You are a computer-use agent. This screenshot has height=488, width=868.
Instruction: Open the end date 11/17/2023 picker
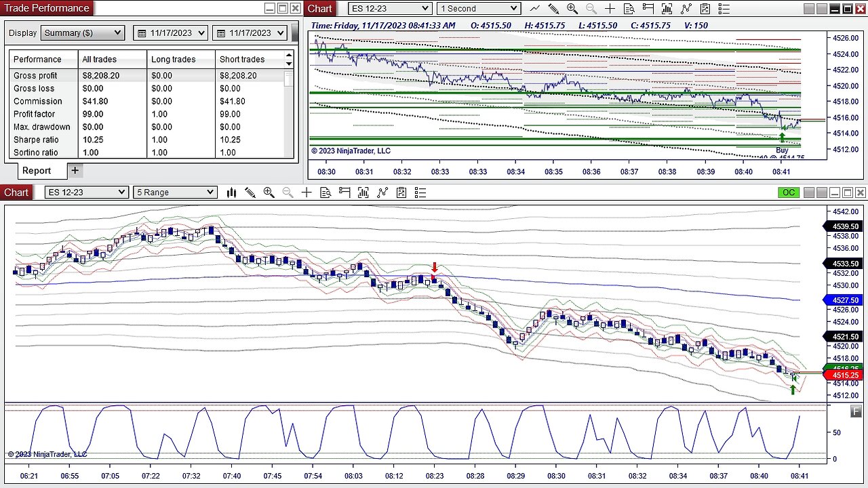(249, 33)
